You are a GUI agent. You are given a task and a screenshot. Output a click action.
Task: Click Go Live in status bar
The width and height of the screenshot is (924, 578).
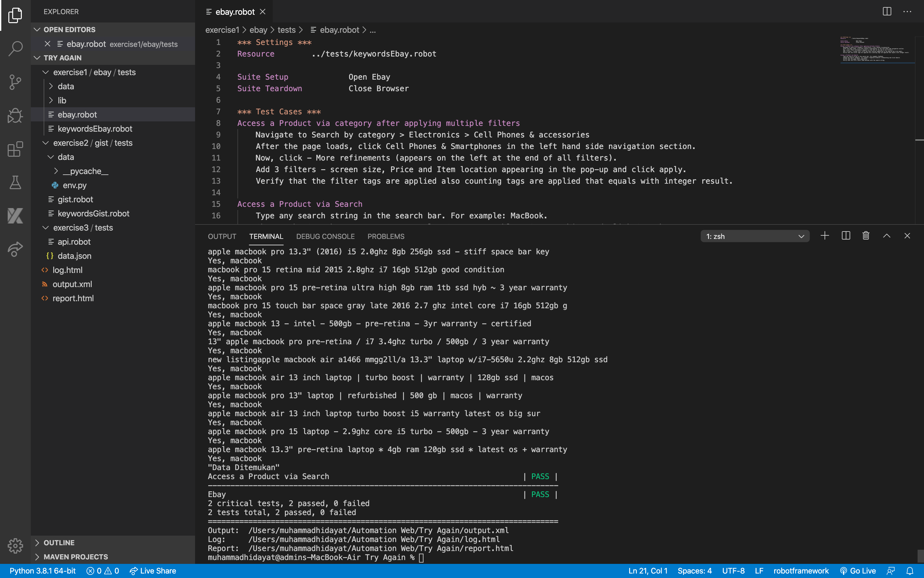click(858, 571)
